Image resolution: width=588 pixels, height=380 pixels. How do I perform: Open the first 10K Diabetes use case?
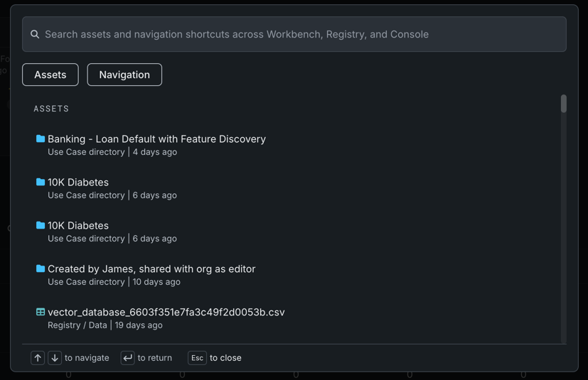pos(78,183)
